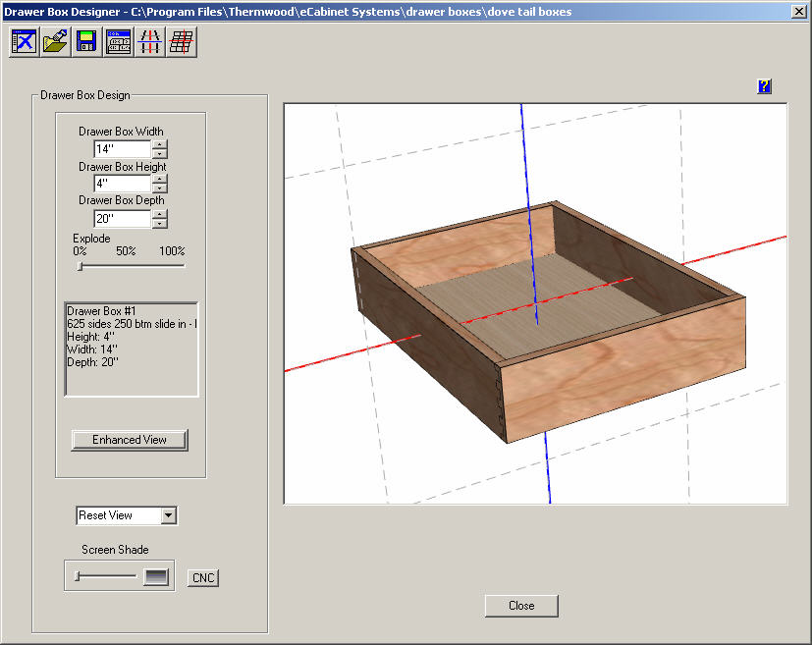The height and width of the screenshot is (645, 812).
Task: Click the '625 sides 250 btm slide in' line
Action: [132, 324]
